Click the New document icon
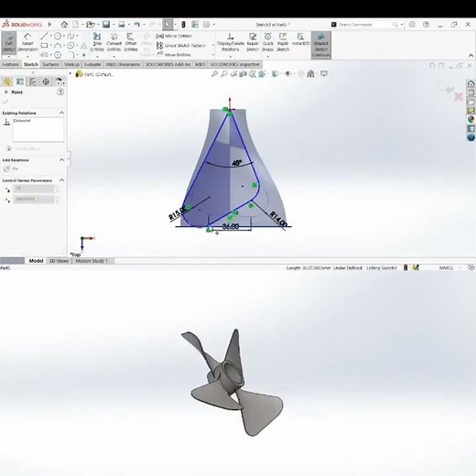The width and height of the screenshot is (476, 476). pos(75,25)
